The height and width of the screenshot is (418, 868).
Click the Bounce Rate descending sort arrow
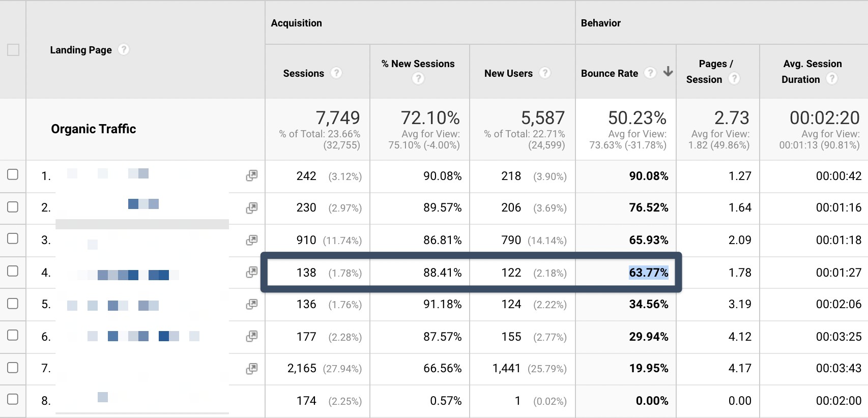(668, 72)
